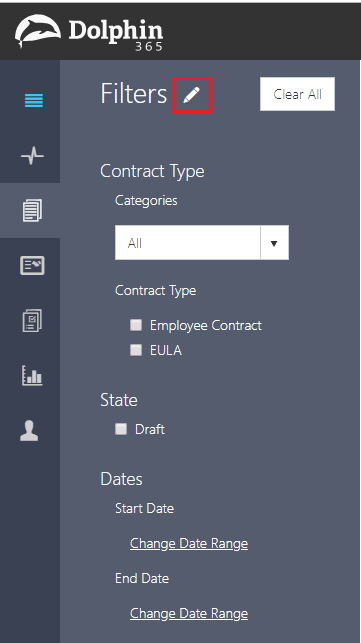The width and height of the screenshot is (361, 643).
Task: Open the bar chart reports icon
Action: click(32, 375)
